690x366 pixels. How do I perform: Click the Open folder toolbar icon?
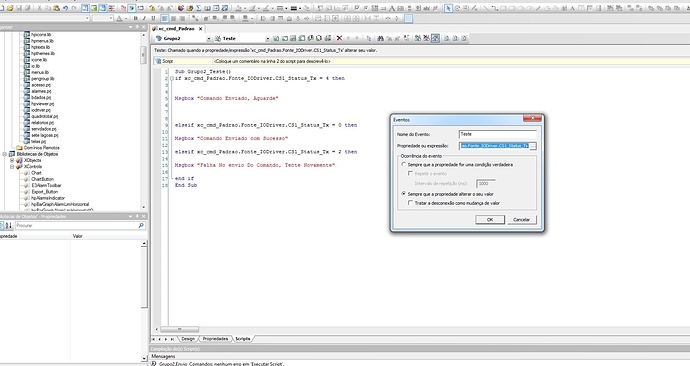(11, 8)
